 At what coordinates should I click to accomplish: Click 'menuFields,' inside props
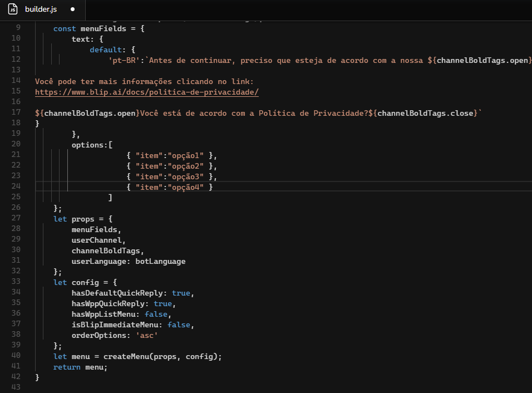(96, 229)
